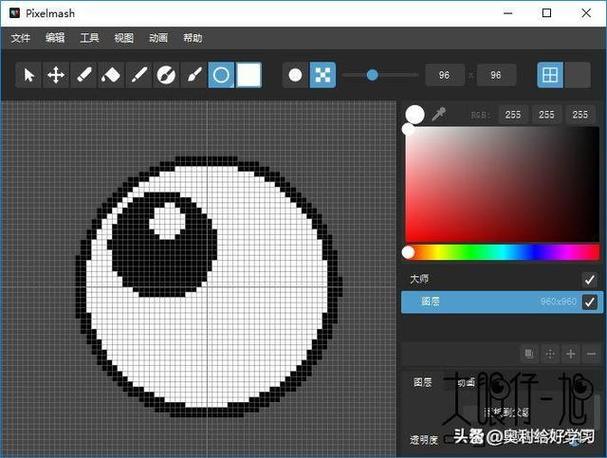The width and height of the screenshot is (607, 458).
Task: Select the round palette tool
Action: 166,75
